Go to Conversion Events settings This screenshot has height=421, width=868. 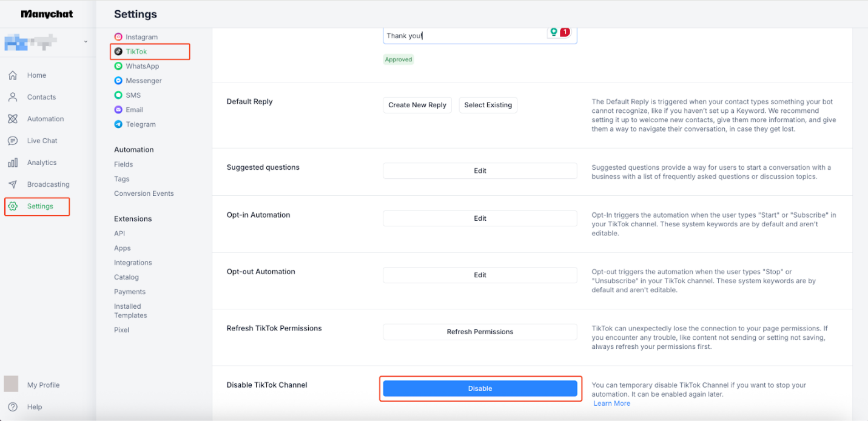144,194
